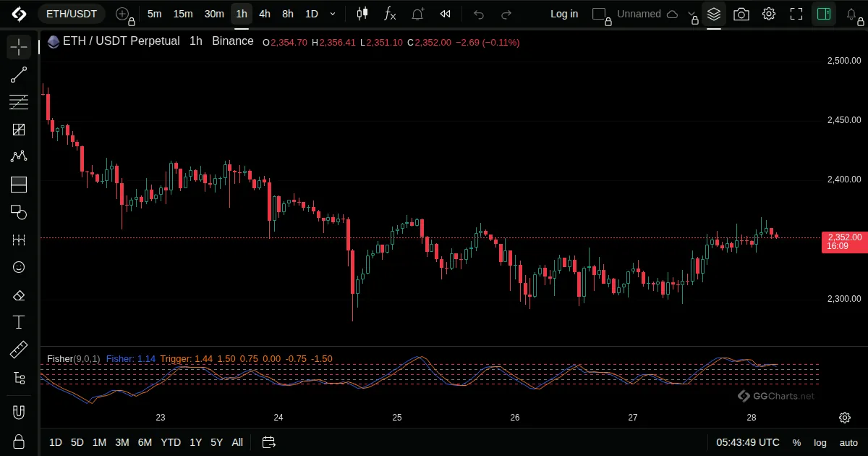Toggle auto scale mode

pyautogui.click(x=848, y=442)
